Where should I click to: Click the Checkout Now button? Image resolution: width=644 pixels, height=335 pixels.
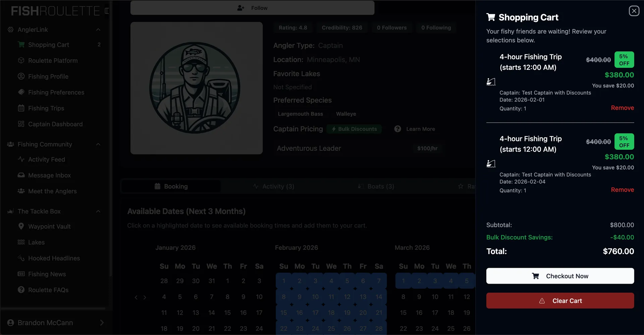tap(560, 276)
